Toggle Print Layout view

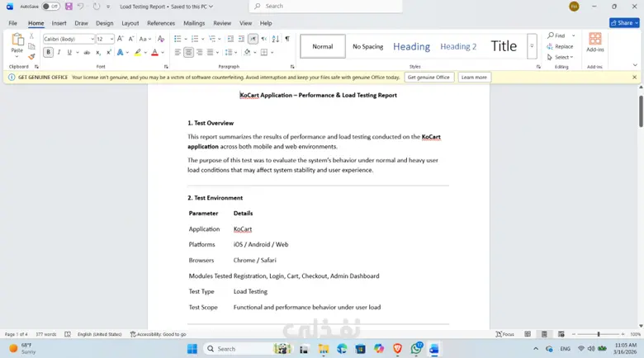(544, 334)
